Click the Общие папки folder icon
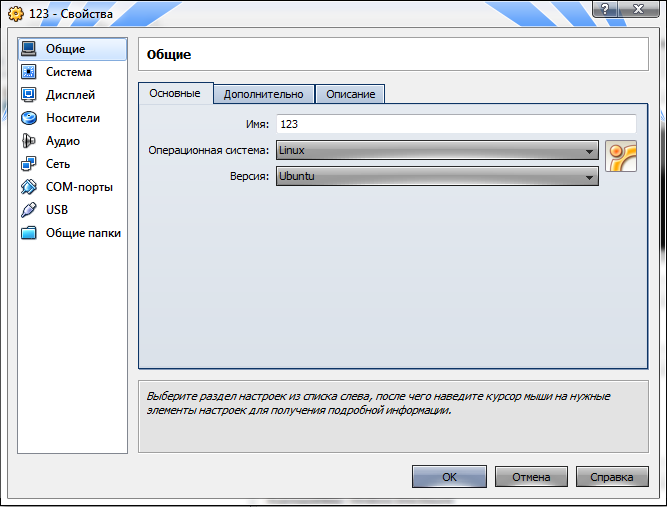 pos(29,233)
